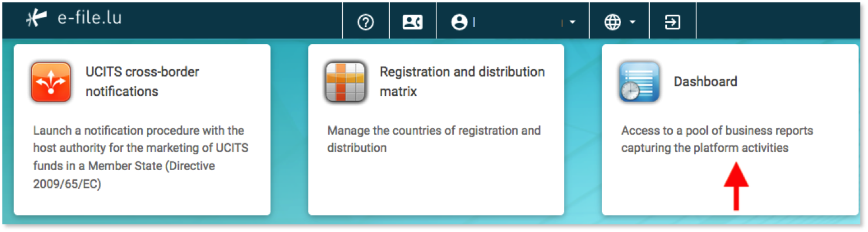Click 'Access to a pool of business reports' text

(x=717, y=139)
